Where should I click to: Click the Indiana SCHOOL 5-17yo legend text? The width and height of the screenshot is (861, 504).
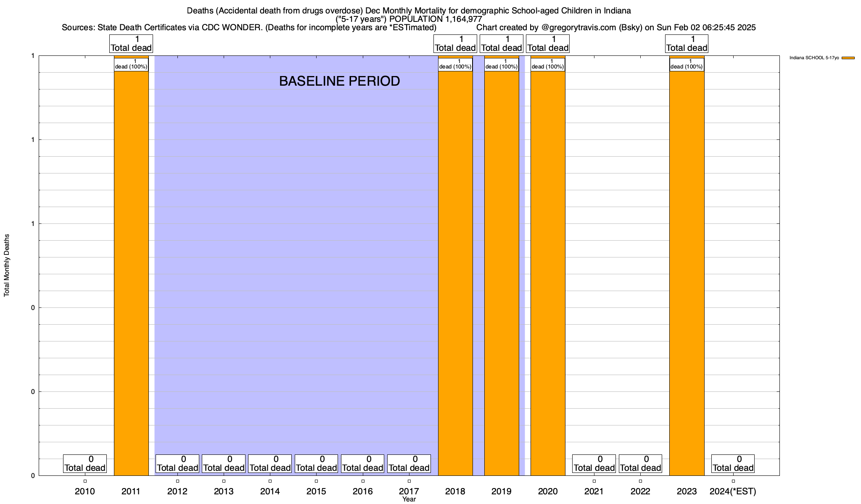click(x=814, y=58)
